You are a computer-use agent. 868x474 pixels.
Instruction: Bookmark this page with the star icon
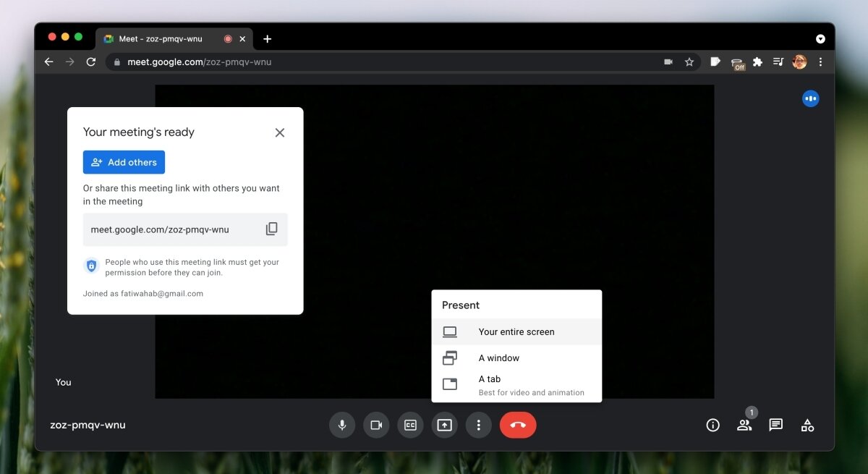click(689, 62)
